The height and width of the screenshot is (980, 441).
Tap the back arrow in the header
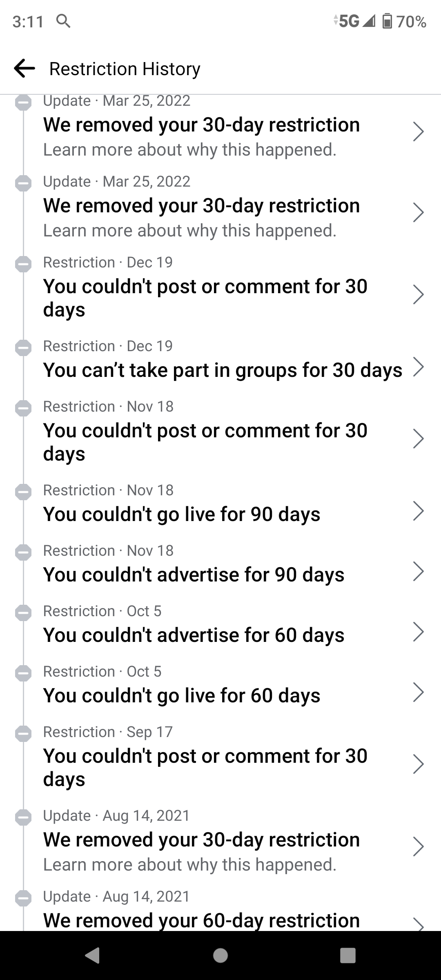[24, 68]
